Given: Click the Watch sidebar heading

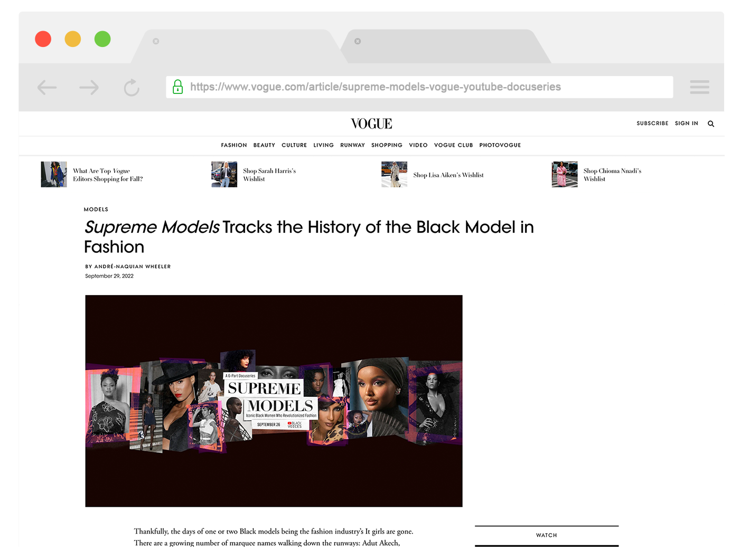Looking at the screenshot, I should pyautogui.click(x=547, y=535).
